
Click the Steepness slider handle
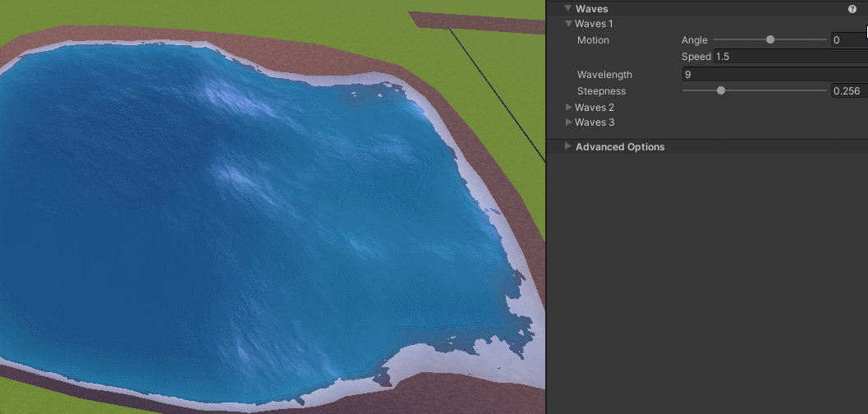point(721,90)
